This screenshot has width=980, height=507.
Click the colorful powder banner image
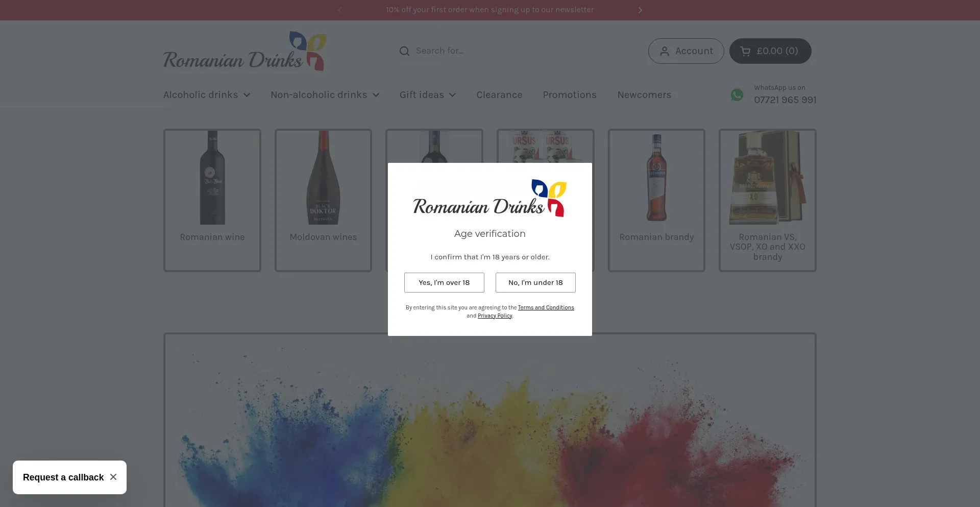[x=490, y=421]
